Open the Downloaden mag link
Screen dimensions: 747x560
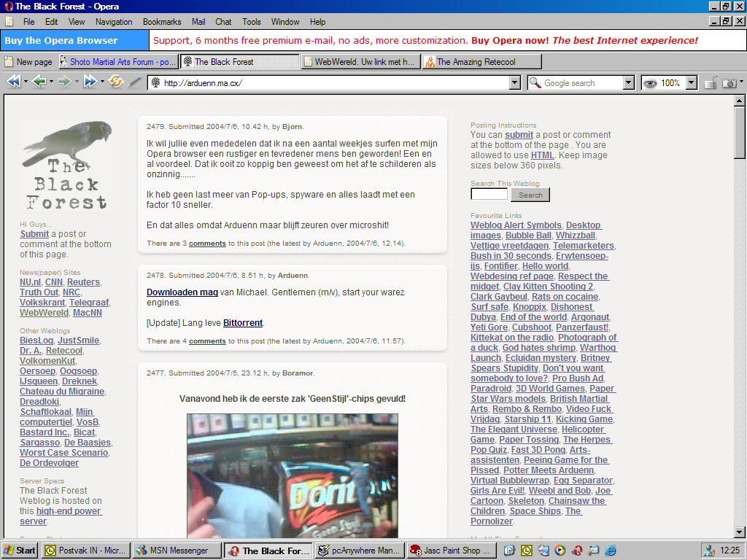pos(182,292)
